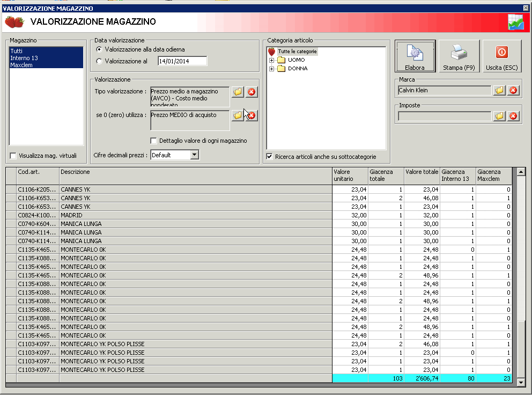Screen dimensions: 532x395
Task: Click the valuation date field 14/01/2014
Action: pyautogui.click(x=182, y=61)
